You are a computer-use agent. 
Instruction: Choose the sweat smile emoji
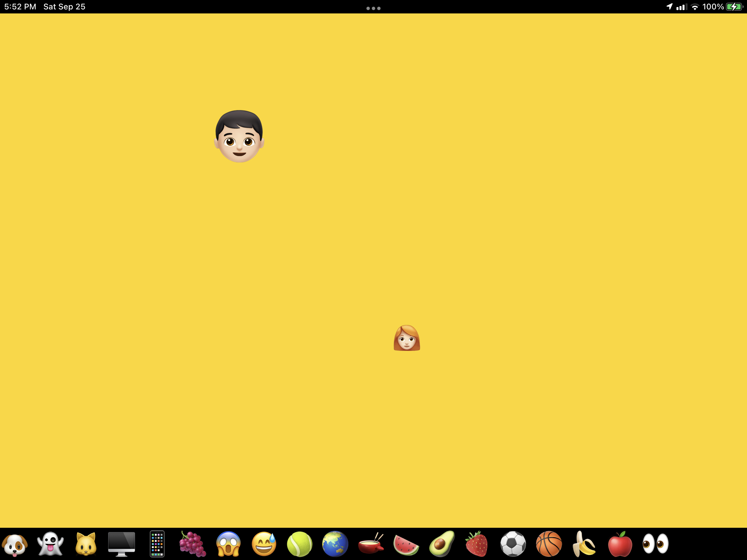[x=264, y=544]
